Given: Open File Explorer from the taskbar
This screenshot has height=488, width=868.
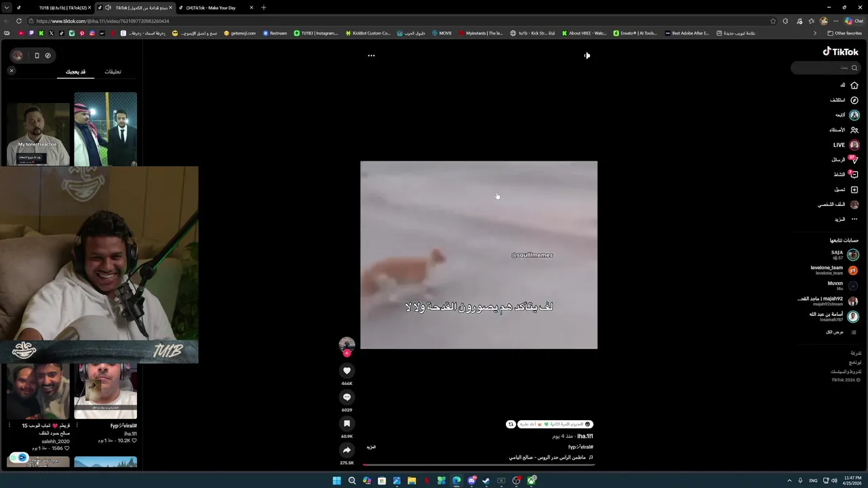Looking at the screenshot, I should pyautogui.click(x=412, y=481).
